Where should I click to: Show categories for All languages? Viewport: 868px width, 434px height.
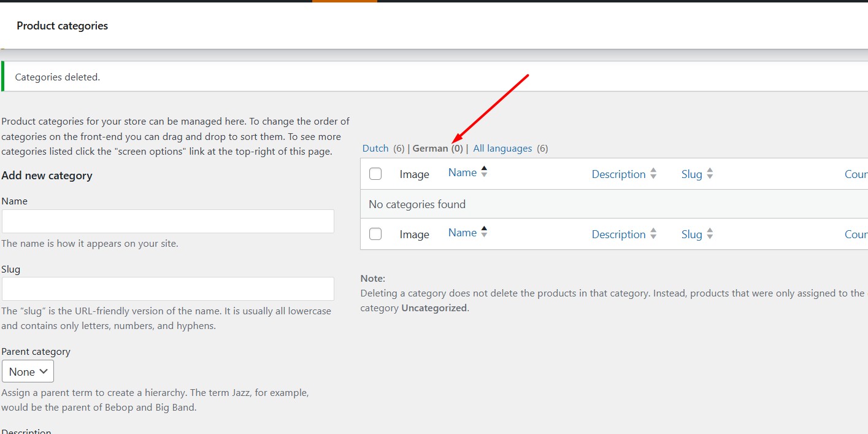pyautogui.click(x=502, y=149)
